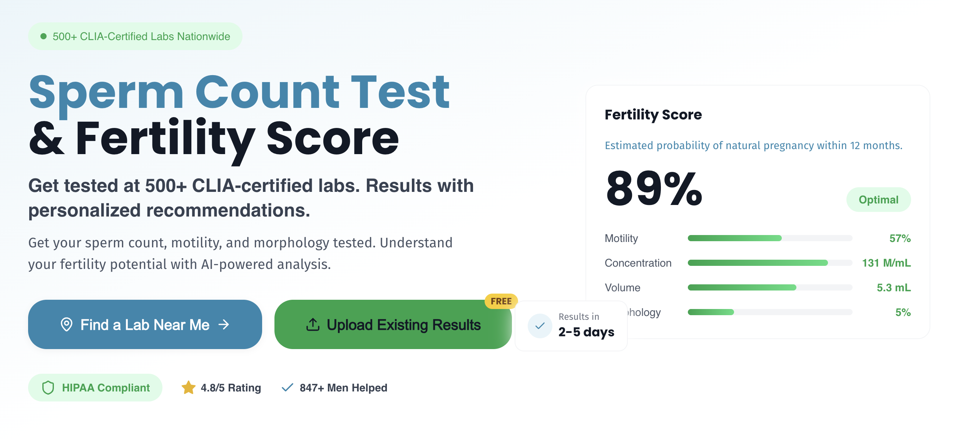Select the upload arrow icon

[313, 325]
